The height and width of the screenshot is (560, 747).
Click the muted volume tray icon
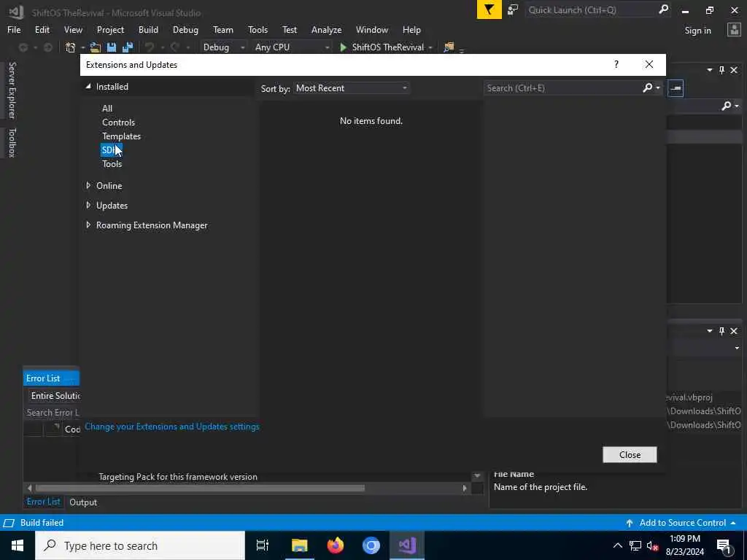pyautogui.click(x=652, y=545)
